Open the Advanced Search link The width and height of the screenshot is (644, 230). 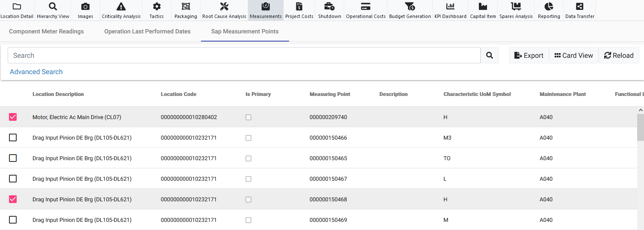tap(36, 72)
